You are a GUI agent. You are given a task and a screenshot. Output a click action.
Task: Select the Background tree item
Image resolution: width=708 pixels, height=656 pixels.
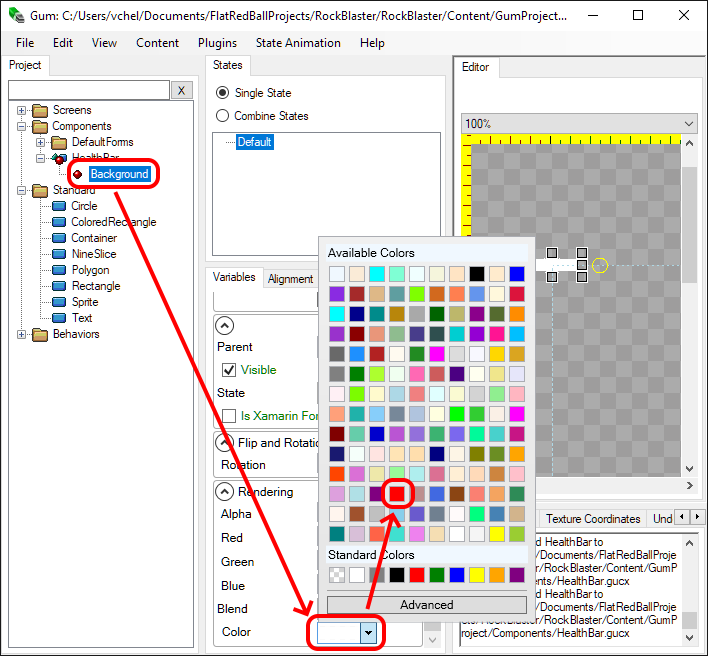(119, 174)
